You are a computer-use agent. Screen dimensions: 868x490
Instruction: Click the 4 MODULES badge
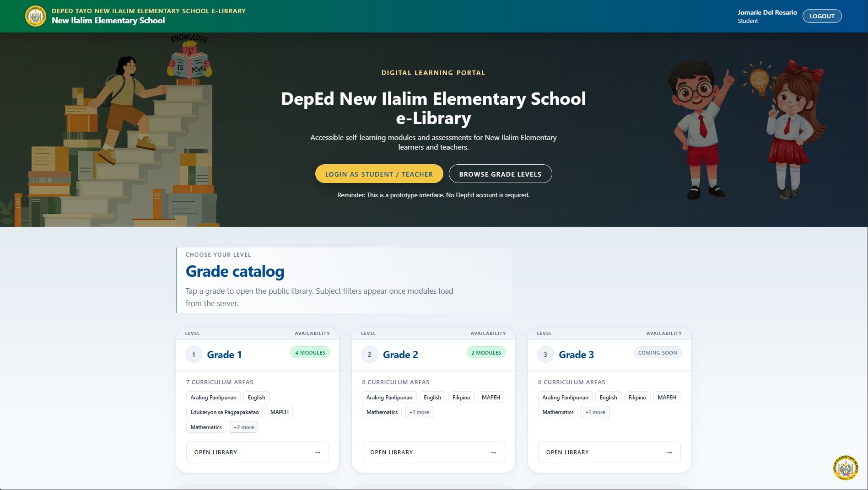click(310, 353)
